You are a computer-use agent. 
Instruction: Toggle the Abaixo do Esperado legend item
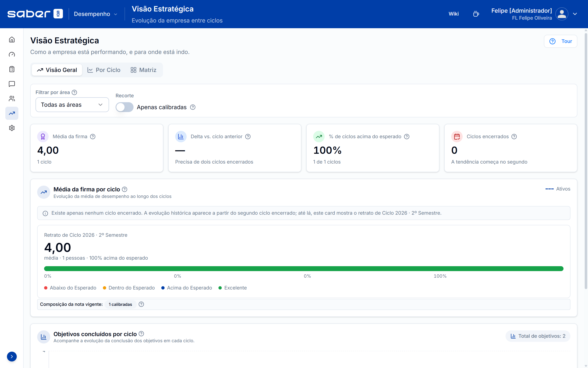point(70,288)
